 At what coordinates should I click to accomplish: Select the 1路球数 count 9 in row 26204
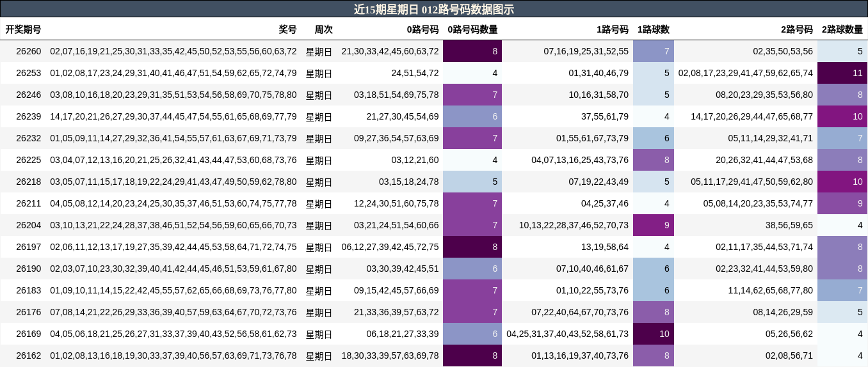pyautogui.click(x=654, y=225)
